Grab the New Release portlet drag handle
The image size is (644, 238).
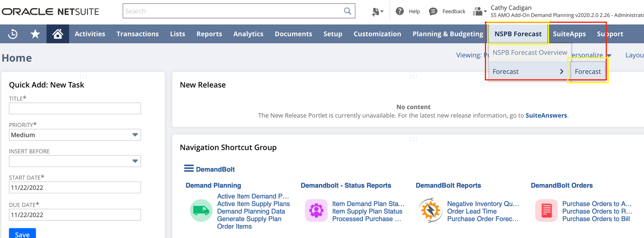(413, 76)
